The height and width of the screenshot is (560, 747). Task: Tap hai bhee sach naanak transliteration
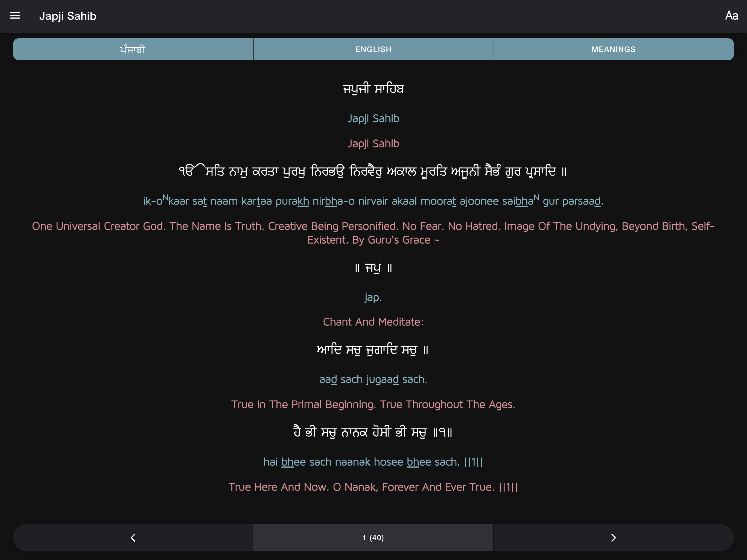coord(373,462)
